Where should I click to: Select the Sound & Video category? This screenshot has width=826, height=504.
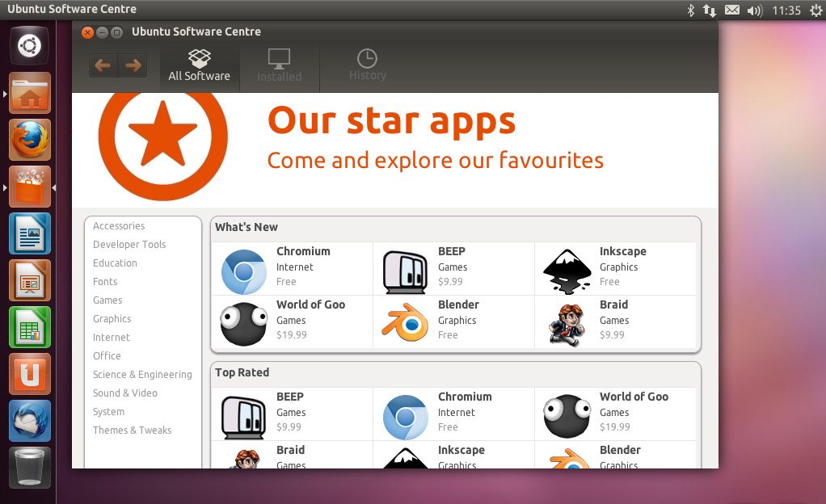pyautogui.click(x=124, y=393)
